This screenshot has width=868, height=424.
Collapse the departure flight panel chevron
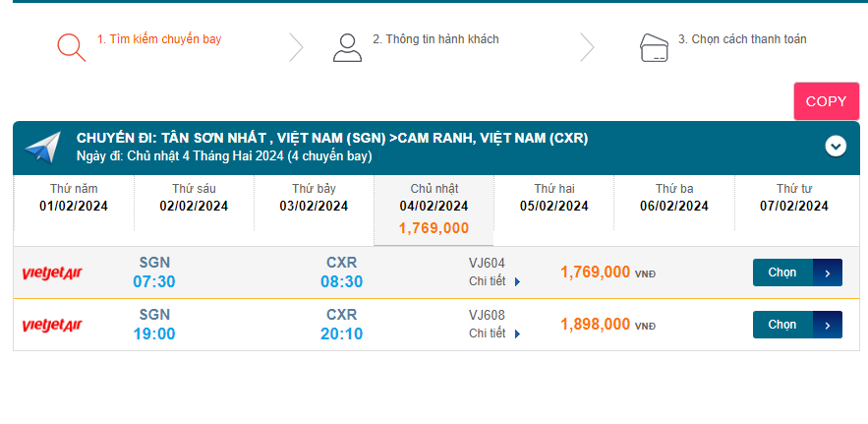(x=836, y=147)
